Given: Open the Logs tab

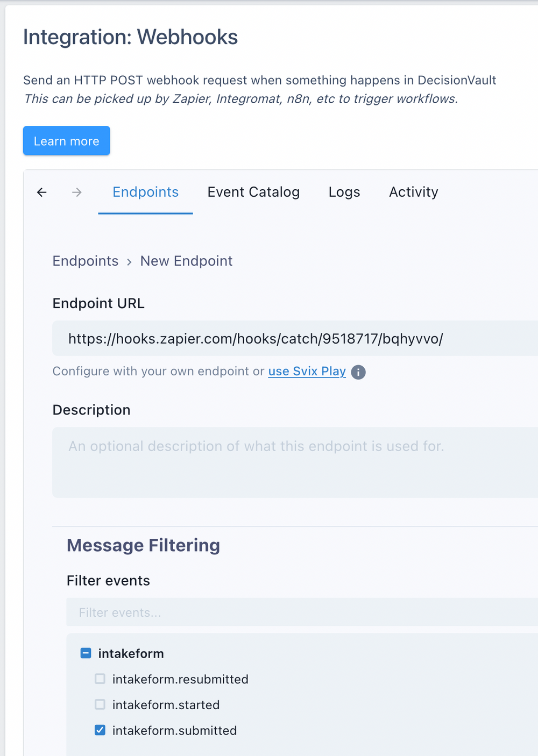Looking at the screenshot, I should (x=344, y=192).
